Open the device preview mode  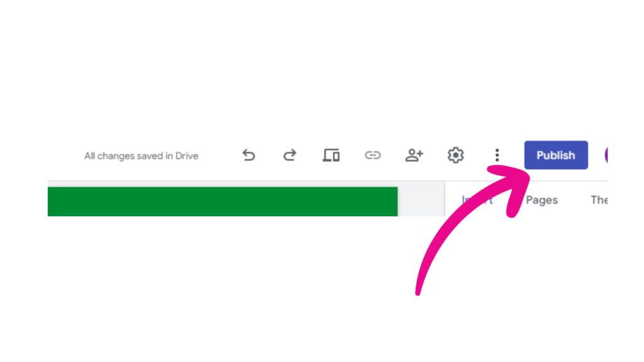coord(331,155)
